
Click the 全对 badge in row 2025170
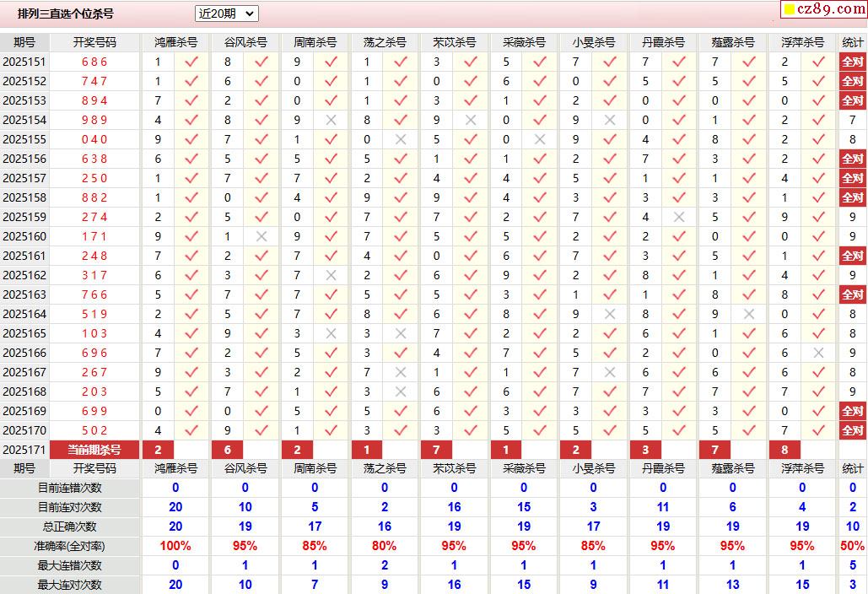coord(853,430)
